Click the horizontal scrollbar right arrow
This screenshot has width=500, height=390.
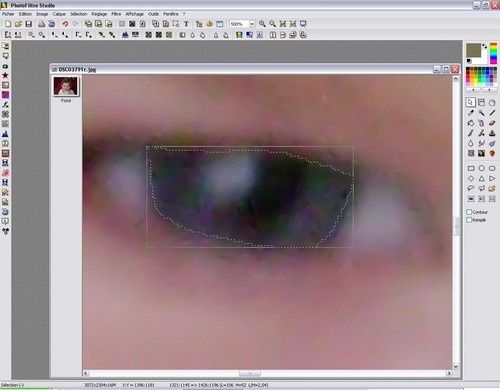(449, 373)
